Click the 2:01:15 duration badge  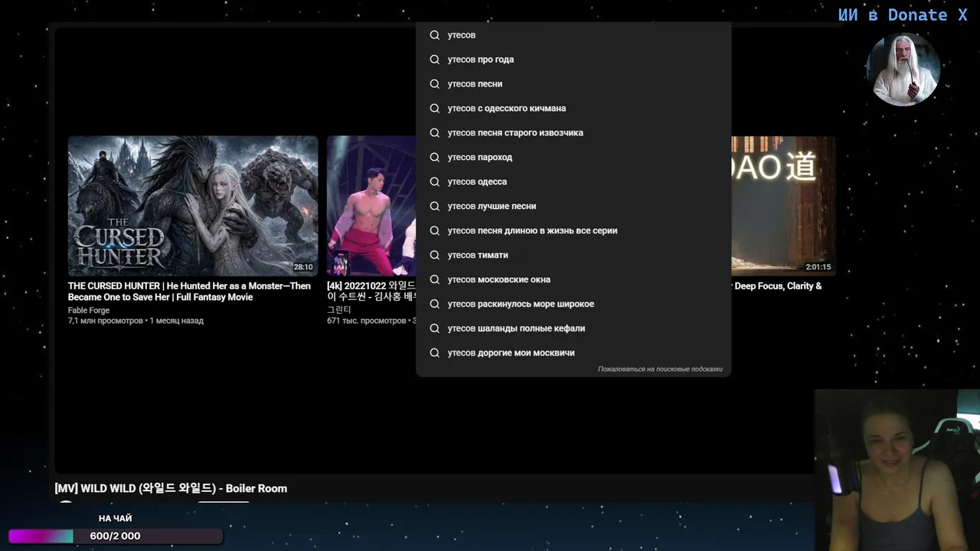pos(818,267)
